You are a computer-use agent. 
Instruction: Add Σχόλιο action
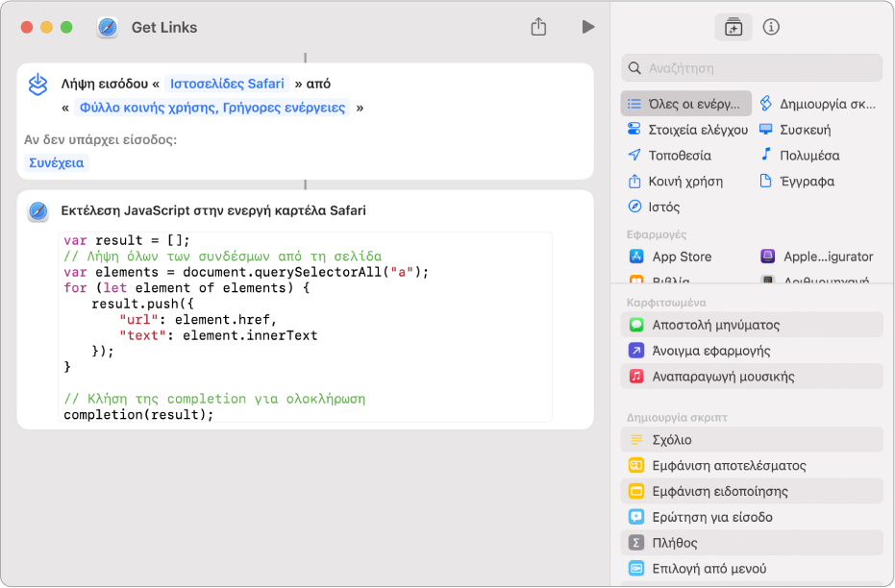pos(752,440)
